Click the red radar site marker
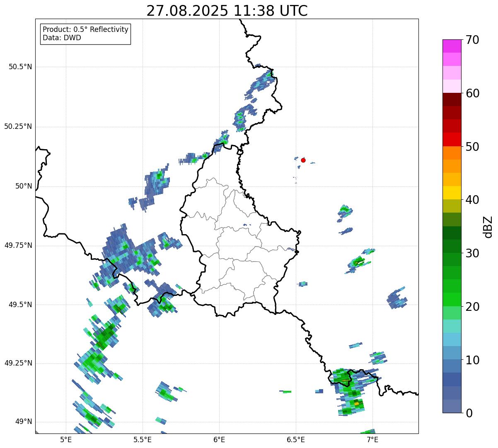Screen dimensions: 498x448 coord(303,160)
